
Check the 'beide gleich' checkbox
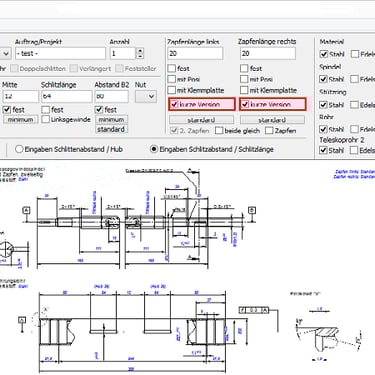[219, 131]
